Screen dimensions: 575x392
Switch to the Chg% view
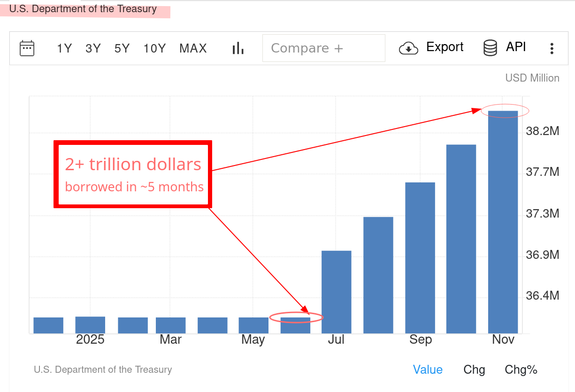pos(521,369)
